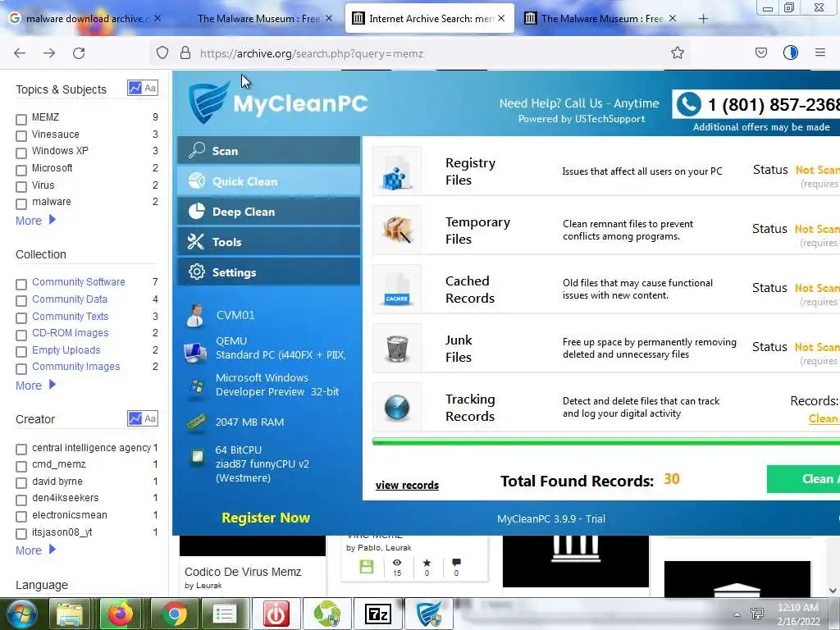Viewport: 840px width, 630px height.
Task: Click the page scroll-down arrow
Action: click(833, 590)
